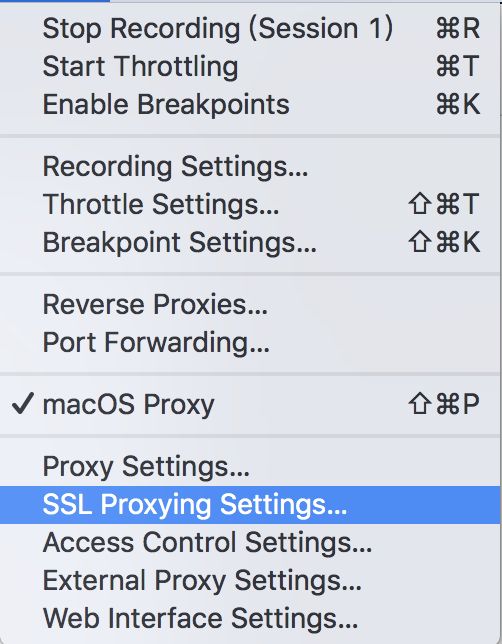Open Access Control Settings
This screenshot has height=644, width=502.
tap(250, 542)
